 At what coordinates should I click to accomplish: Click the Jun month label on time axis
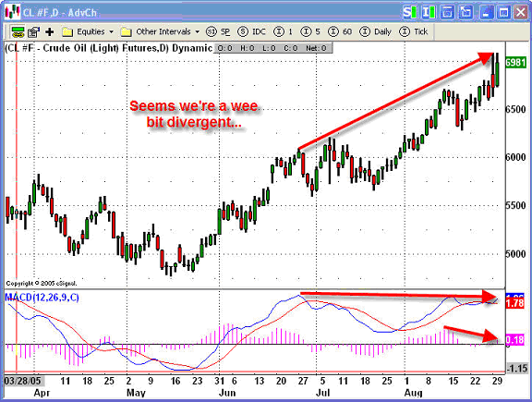(227, 393)
